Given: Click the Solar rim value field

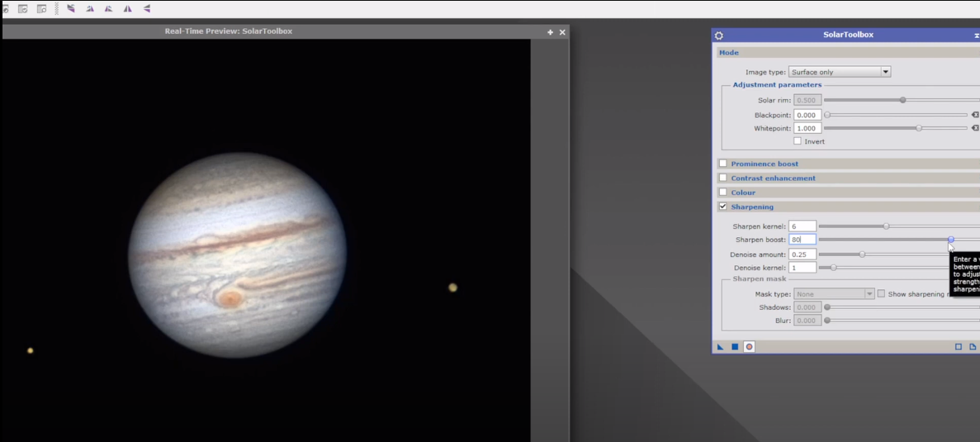Looking at the screenshot, I should point(807,100).
